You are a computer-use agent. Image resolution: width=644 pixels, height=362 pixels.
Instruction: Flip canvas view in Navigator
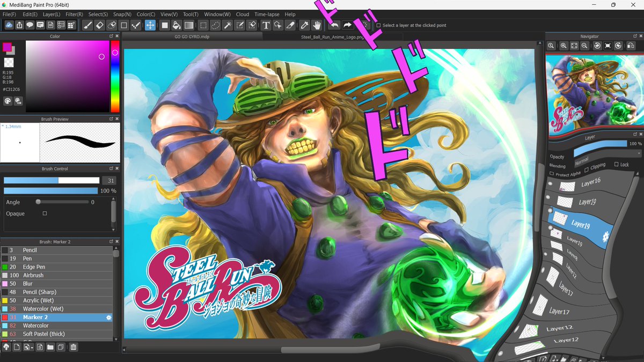(630, 46)
